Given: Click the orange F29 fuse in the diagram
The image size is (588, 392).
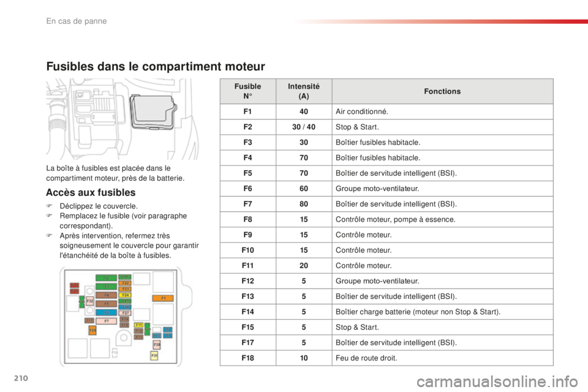Looking at the screenshot, I should [x=92, y=330].
